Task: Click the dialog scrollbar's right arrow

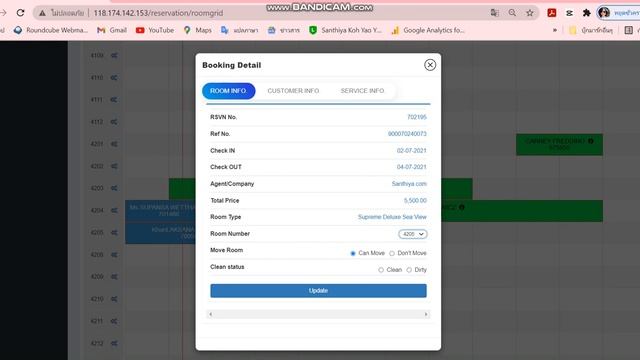Action: [x=426, y=314]
